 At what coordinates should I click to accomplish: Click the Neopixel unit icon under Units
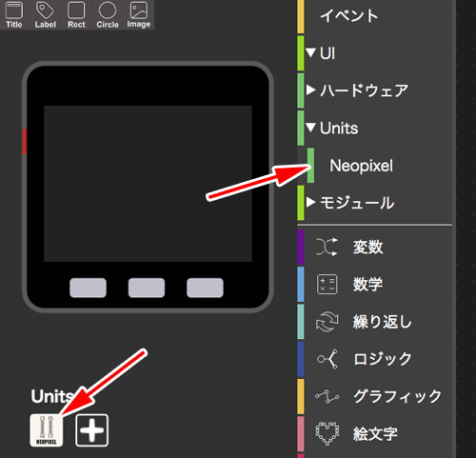[x=47, y=430]
